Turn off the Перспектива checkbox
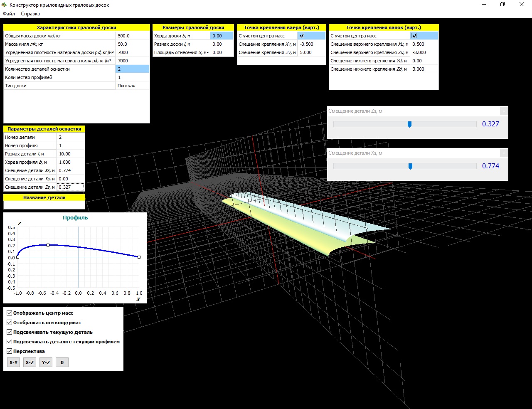 9,351
